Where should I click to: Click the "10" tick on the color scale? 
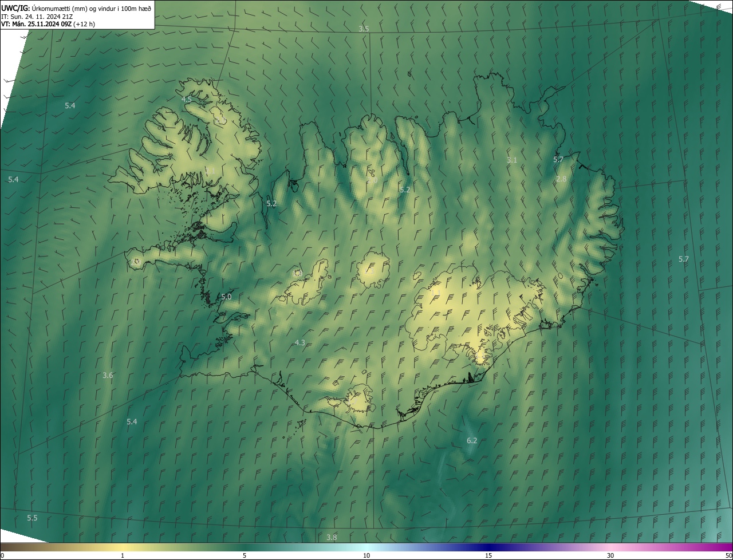[x=366, y=555]
